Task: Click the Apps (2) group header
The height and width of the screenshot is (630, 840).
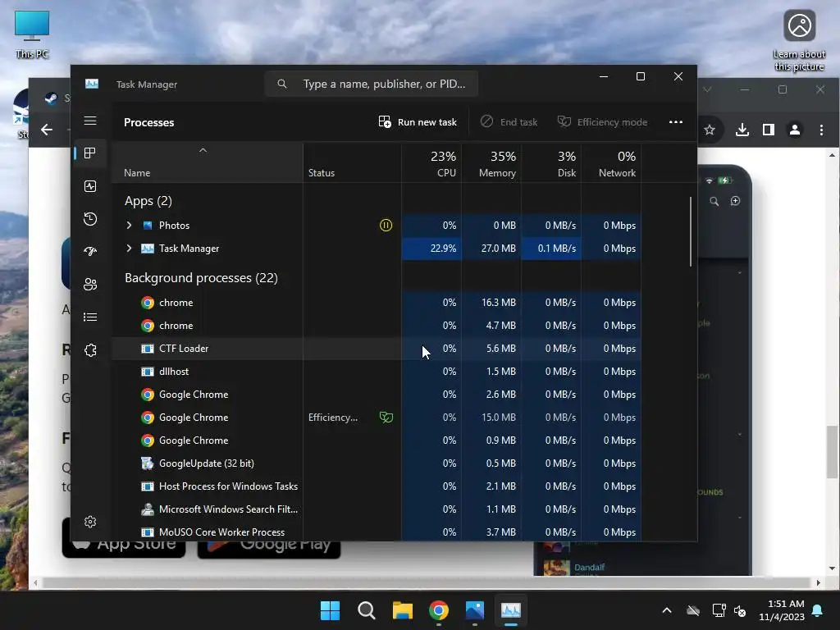Action: [x=148, y=201]
